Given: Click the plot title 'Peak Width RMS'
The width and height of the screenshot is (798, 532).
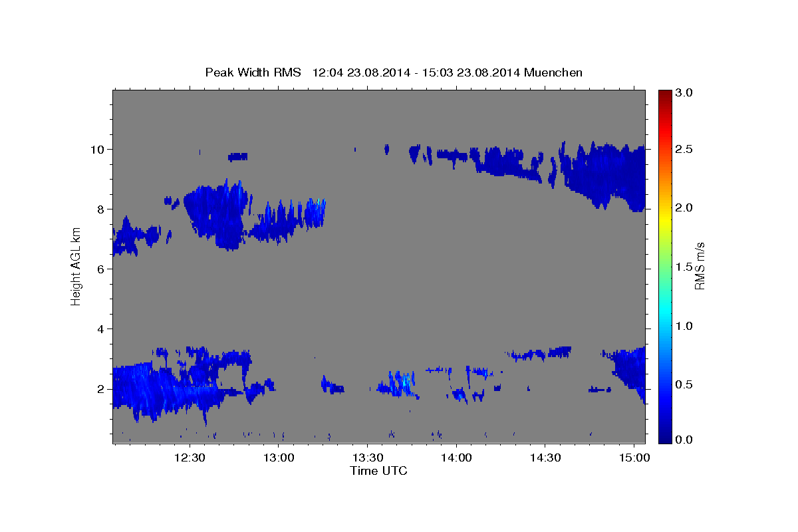Looking at the screenshot, I should tap(253, 72).
